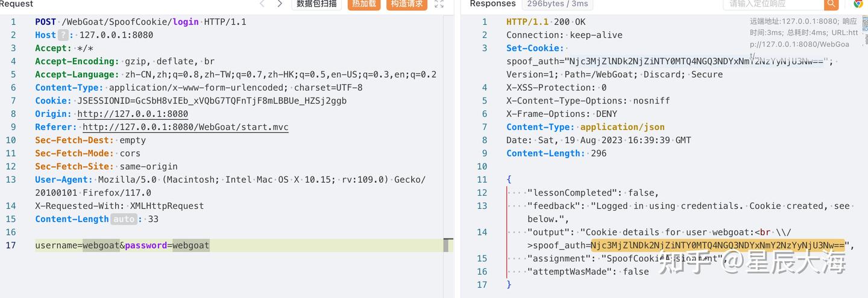Click the Host value 127.0.0.1:8080
868x298 pixels.
tap(116, 35)
